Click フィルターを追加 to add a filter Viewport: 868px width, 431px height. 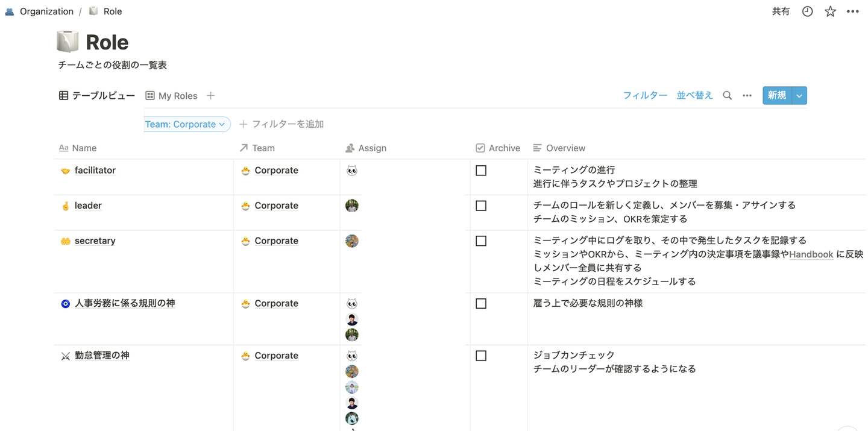tap(282, 124)
